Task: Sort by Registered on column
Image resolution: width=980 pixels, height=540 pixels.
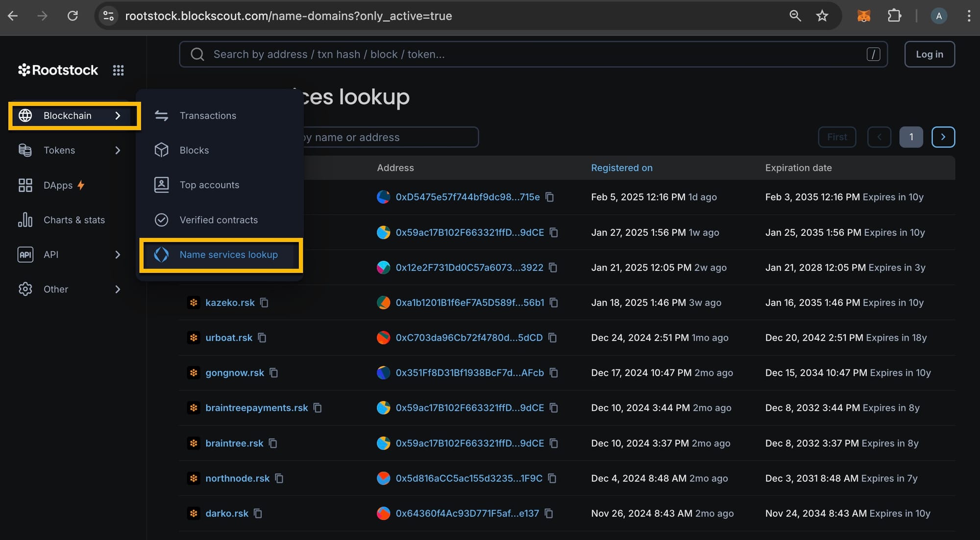Action: 621,168
